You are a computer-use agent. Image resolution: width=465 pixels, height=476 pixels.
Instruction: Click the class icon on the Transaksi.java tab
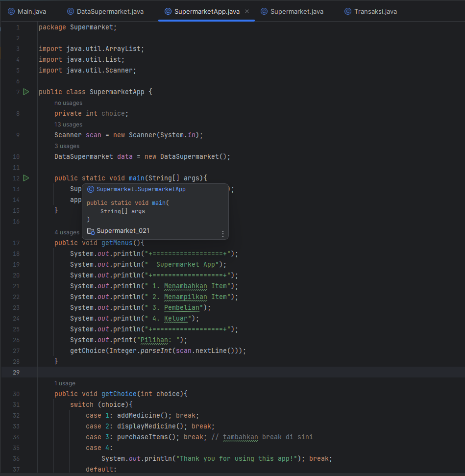[347, 10]
